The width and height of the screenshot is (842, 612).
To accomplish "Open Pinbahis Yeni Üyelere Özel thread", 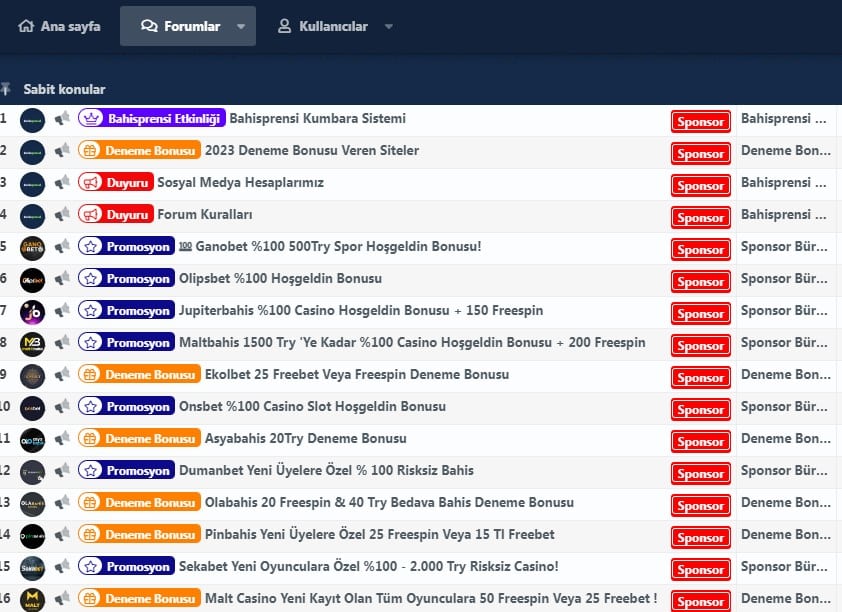I will [380, 534].
